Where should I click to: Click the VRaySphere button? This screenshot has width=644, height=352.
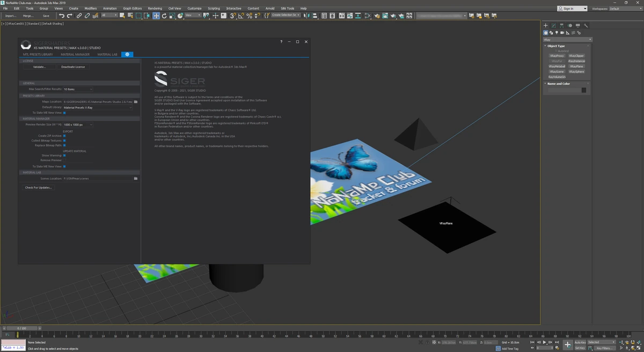[x=576, y=71]
